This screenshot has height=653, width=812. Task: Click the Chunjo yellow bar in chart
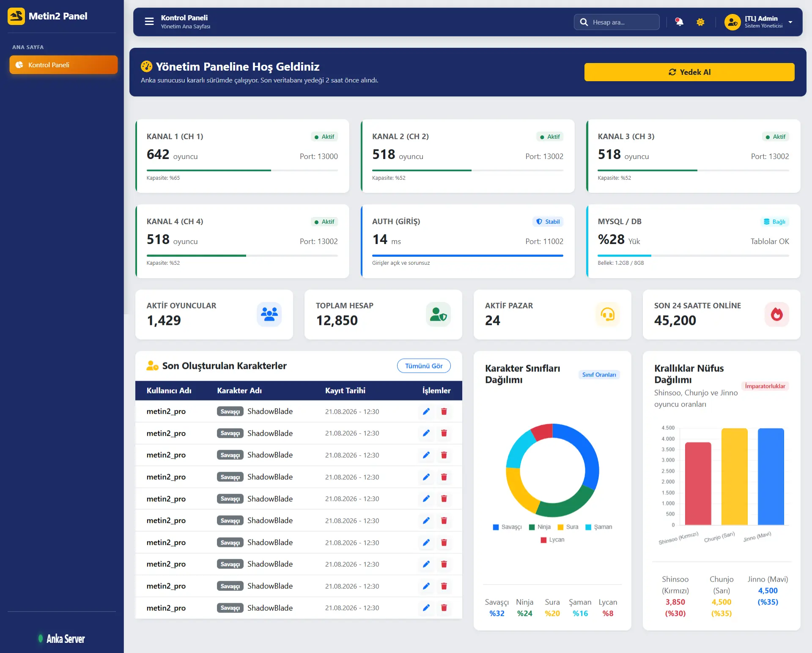pyautogui.click(x=734, y=477)
